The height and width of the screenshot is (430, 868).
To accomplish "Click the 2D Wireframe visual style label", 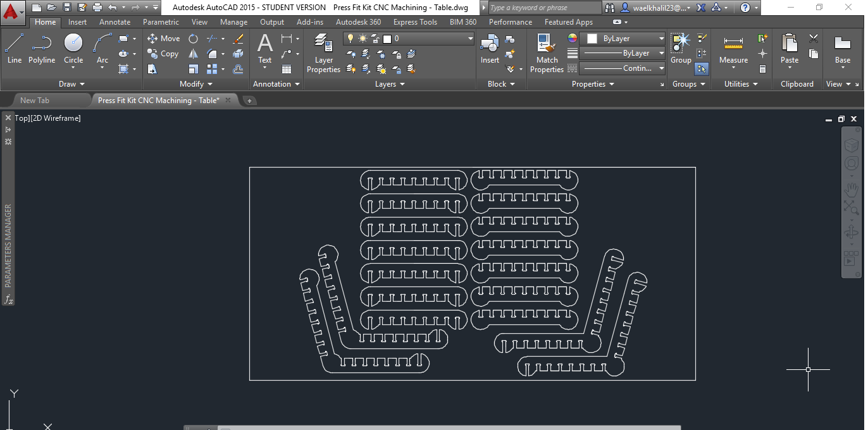I will click(x=56, y=118).
